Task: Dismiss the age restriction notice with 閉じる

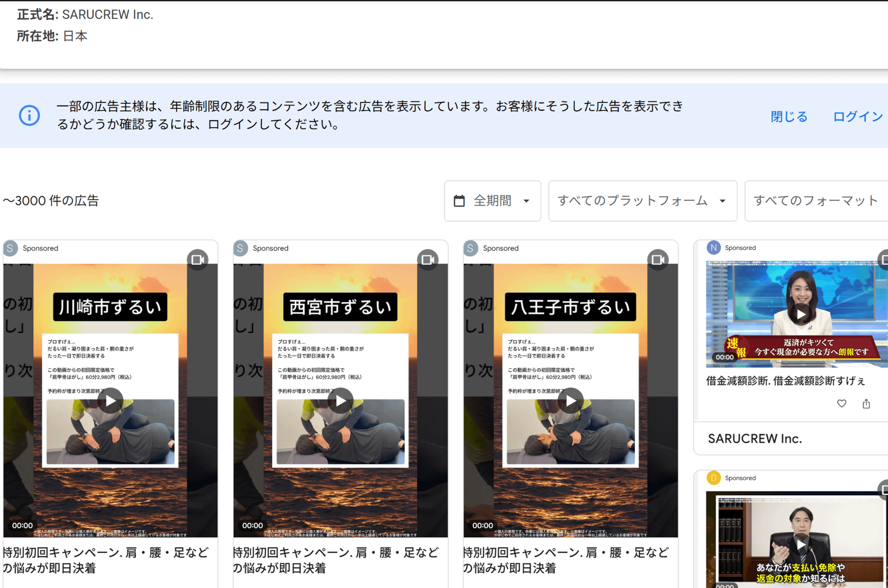Action: coord(789,116)
